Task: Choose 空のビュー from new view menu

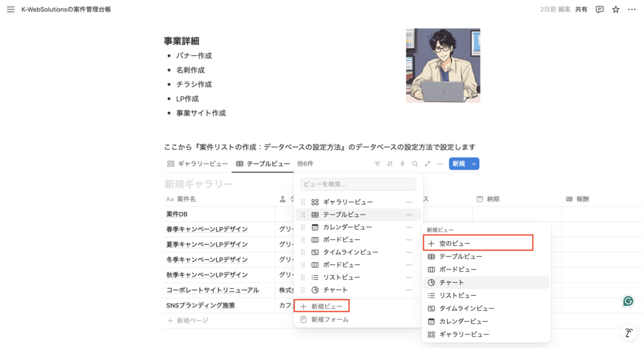Action: (455, 243)
